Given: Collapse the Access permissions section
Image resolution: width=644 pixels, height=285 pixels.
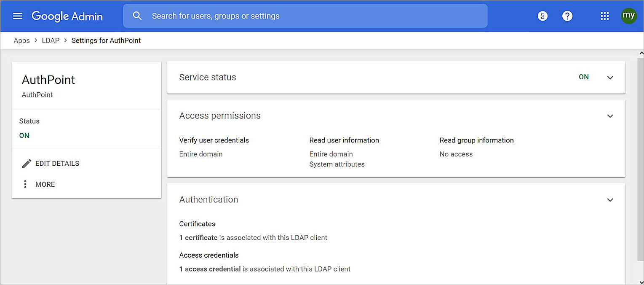Looking at the screenshot, I should (610, 116).
